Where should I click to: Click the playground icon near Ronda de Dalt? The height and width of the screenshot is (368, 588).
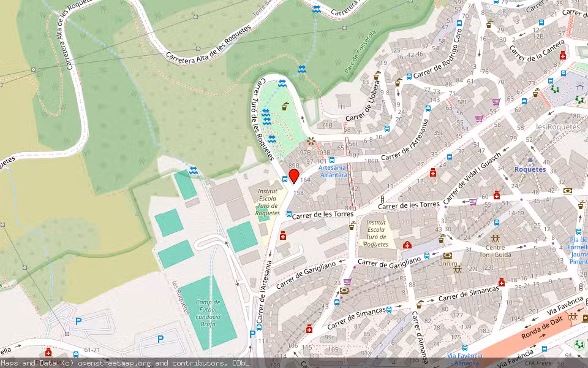point(573,316)
